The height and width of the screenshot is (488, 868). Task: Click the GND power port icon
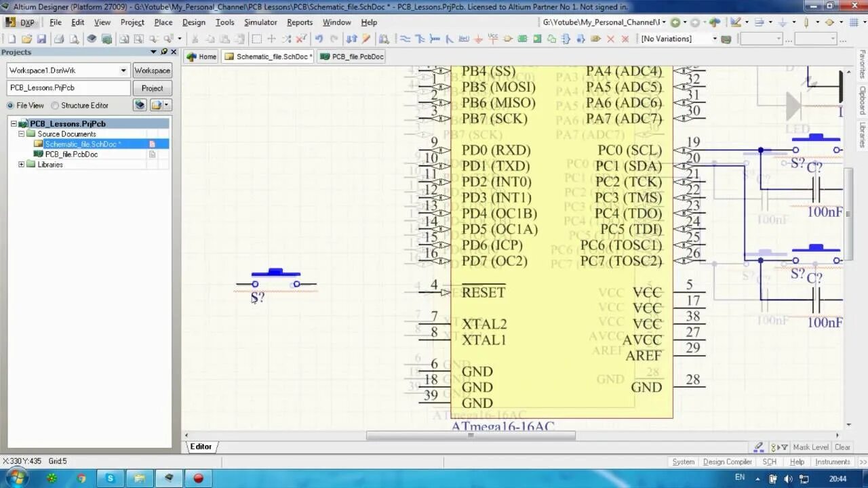click(x=479, y=39)
